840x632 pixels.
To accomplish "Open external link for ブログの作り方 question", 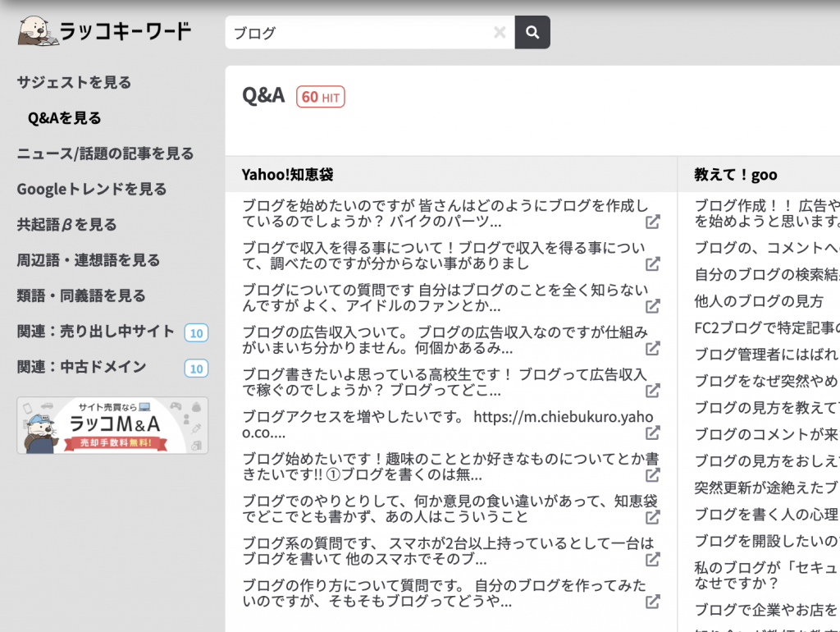I will [652, 601].
